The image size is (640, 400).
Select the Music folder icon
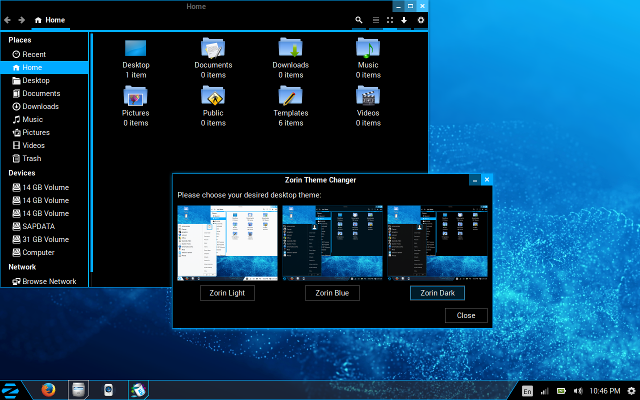(368, 48)
